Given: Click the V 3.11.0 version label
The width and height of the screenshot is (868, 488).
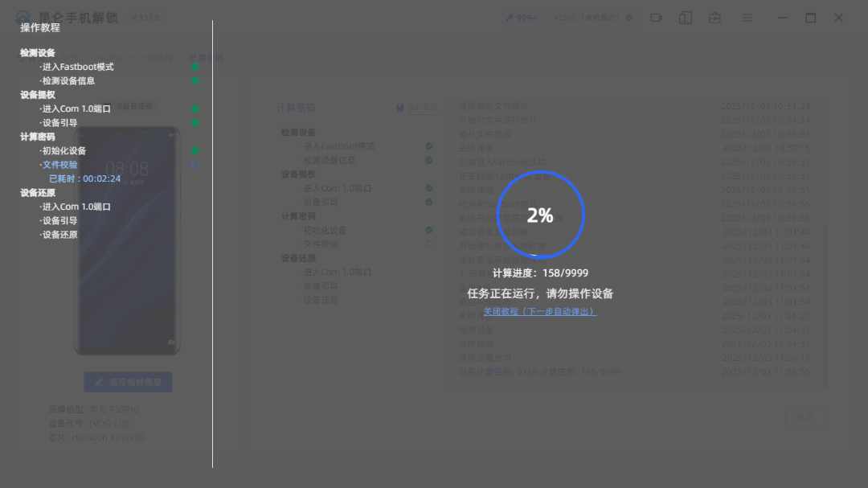Looking at the screenshot, I should coord(145,18).
